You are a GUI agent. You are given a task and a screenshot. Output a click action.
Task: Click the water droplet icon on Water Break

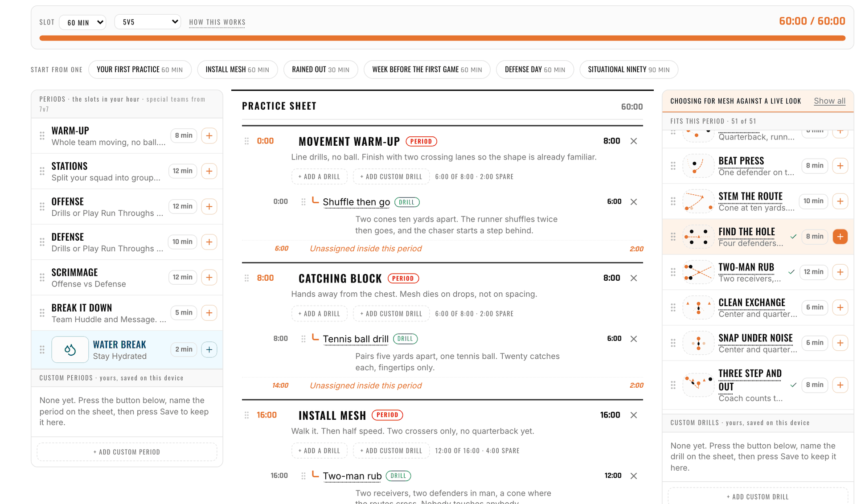pyautogui.click(x=70, y=350)
